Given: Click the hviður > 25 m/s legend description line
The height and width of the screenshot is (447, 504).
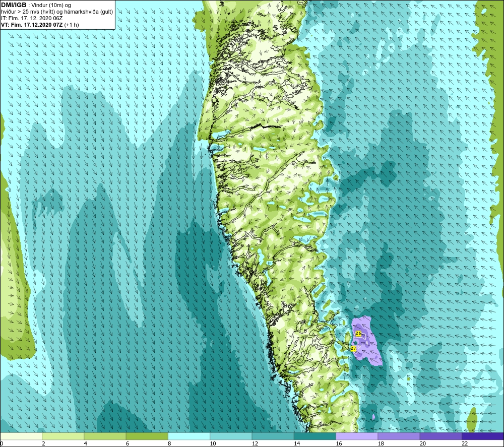Looking at the screenshot, I should 57,12.
